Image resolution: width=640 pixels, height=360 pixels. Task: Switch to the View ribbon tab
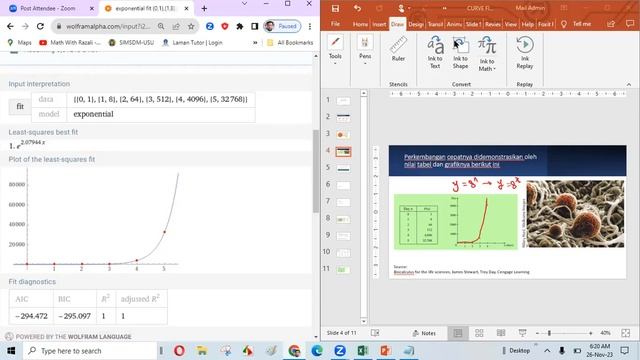click(511, 24)
